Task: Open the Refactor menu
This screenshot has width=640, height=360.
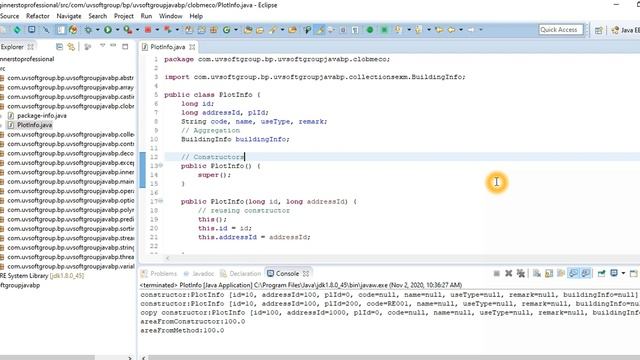Action: coord(38,16)
